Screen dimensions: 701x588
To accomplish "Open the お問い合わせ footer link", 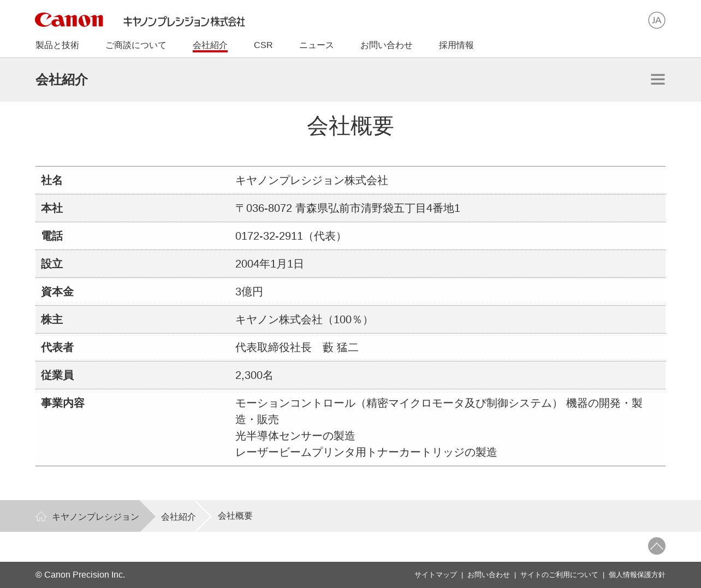I will pos(489,575).
